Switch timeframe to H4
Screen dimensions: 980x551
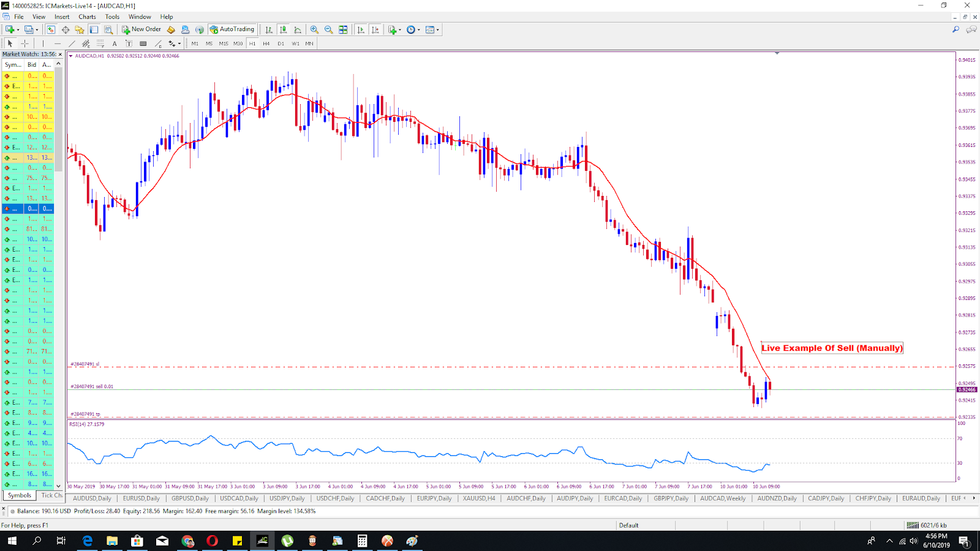tap(266, 43)
